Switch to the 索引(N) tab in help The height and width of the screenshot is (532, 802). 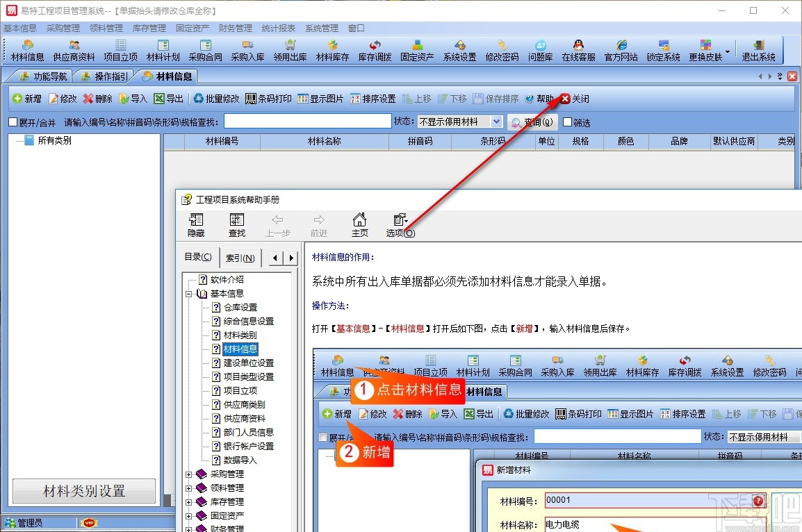pyautogui.click(x=240, y=257)
